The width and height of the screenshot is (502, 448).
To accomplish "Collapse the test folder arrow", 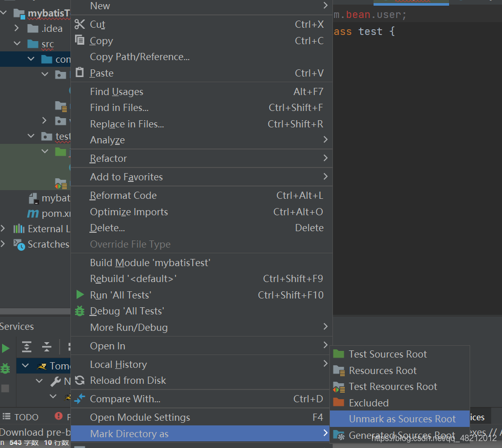I will click(31, 136).
